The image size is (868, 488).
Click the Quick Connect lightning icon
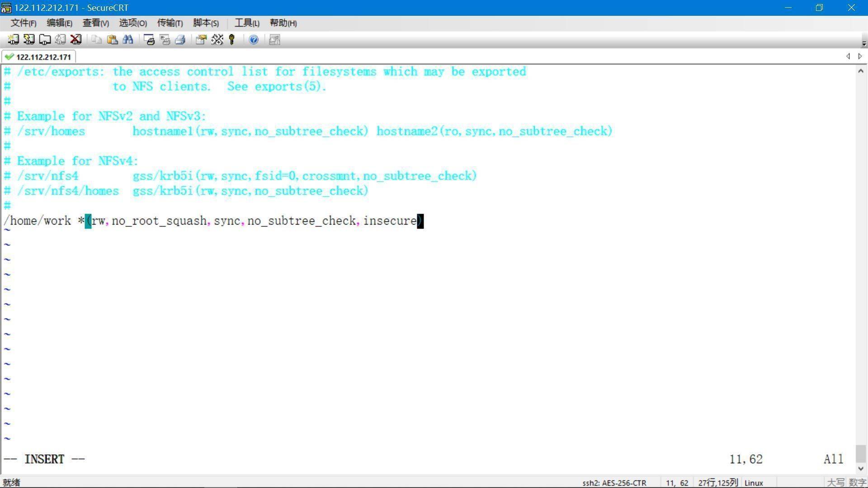pos(29,40)
